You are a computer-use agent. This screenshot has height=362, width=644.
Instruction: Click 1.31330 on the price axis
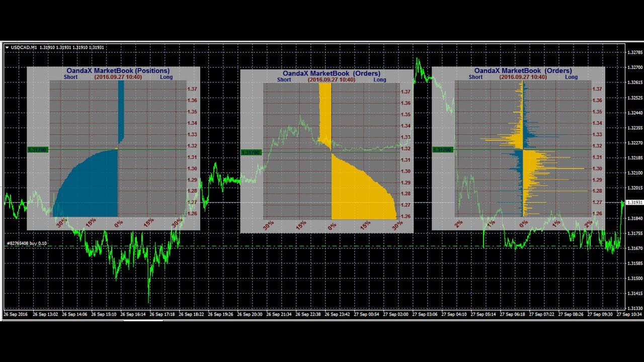click(634, 308)
